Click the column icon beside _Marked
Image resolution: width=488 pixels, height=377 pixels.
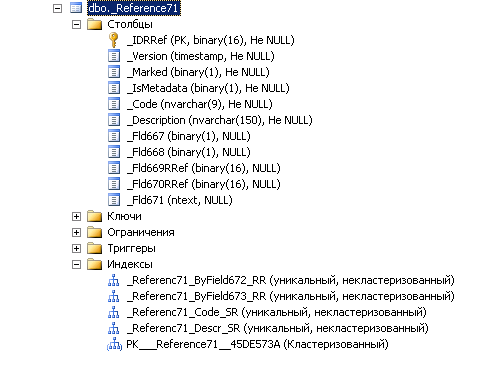point(114,72)
